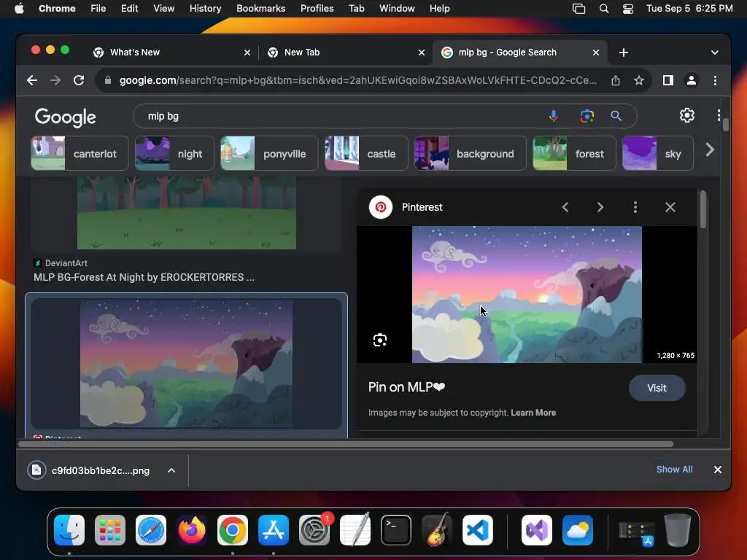Open Visual Studio Code from the Dock
Screen dimensions: 747x560
click(478, 530)
